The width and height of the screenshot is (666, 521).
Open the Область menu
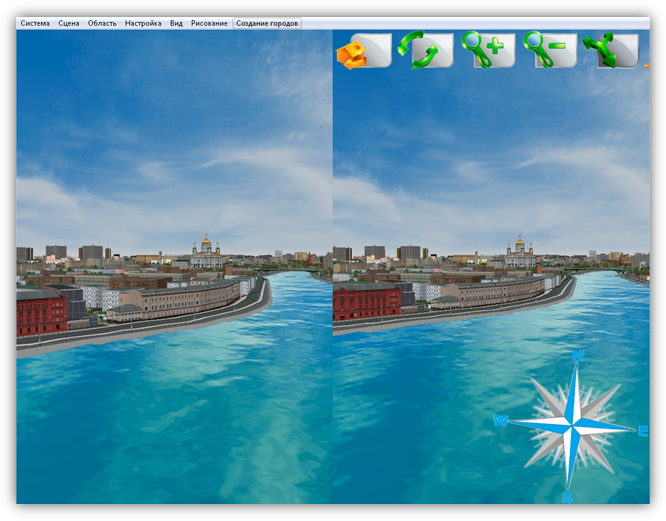click(x=102, y=23)
